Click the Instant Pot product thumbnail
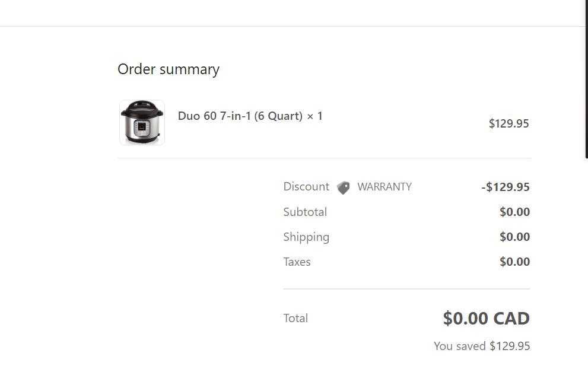The height and width of the screenshot is (369, 588). [x=142, y=122]
